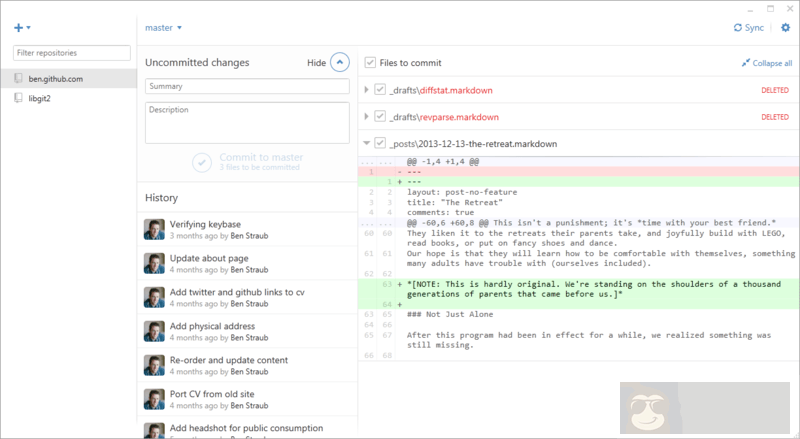Open the master branch dropdown

click(163, 28)
